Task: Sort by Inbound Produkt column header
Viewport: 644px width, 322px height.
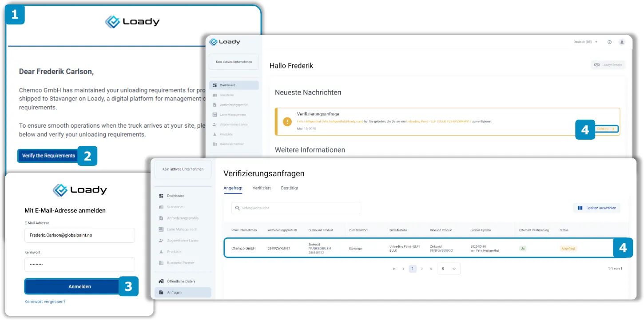Action: point(441,230)
